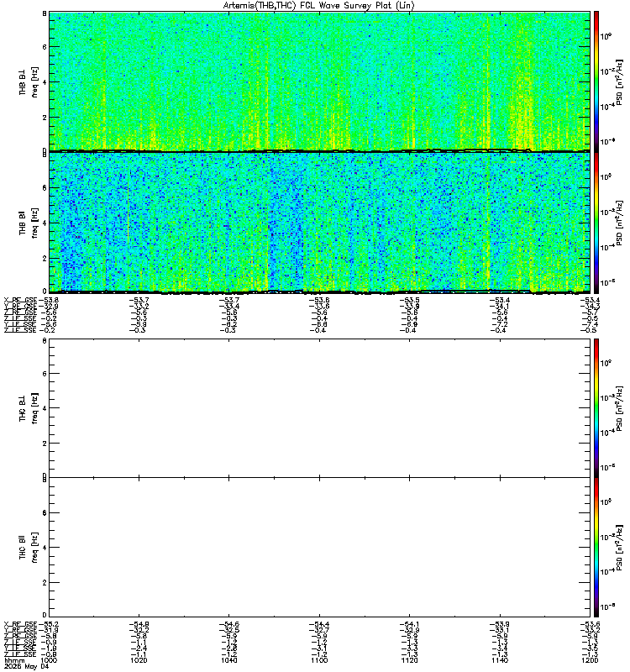Click the '-32.5' Y position value
This screenshot has width=630, height=672.
[229, 630]
